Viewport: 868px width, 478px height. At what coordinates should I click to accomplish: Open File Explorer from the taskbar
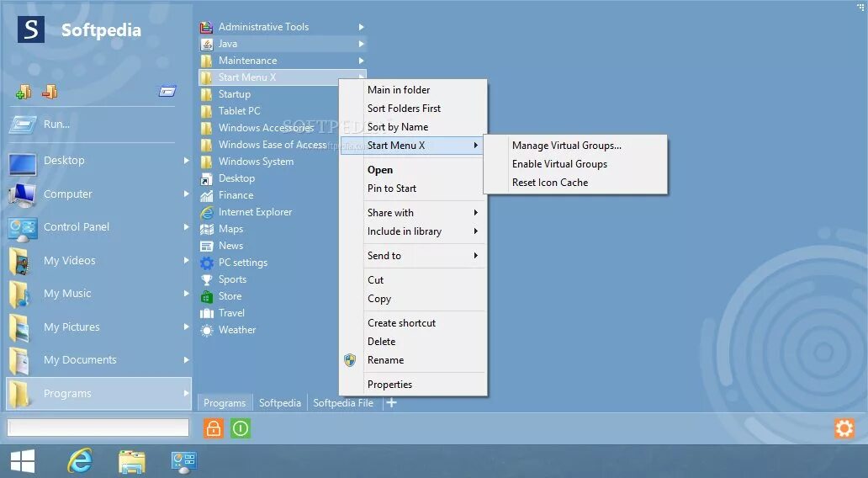[x=132, y=461]
